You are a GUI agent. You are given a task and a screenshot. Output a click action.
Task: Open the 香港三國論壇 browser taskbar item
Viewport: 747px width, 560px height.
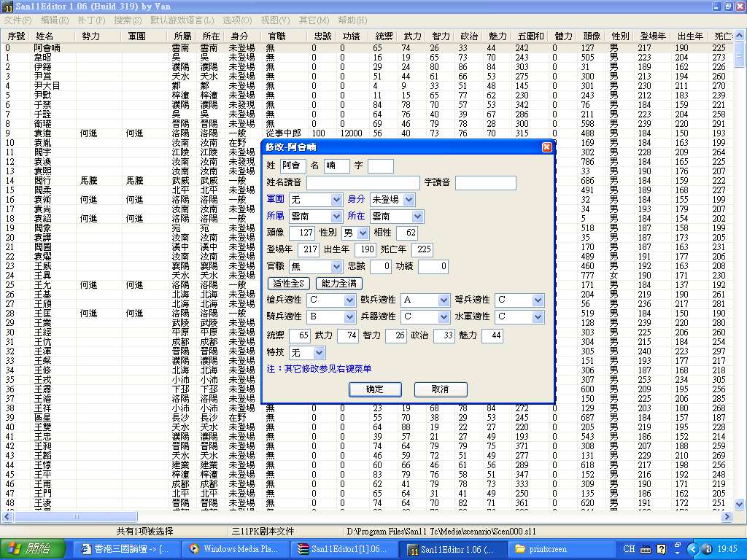(x=125, y=549)
